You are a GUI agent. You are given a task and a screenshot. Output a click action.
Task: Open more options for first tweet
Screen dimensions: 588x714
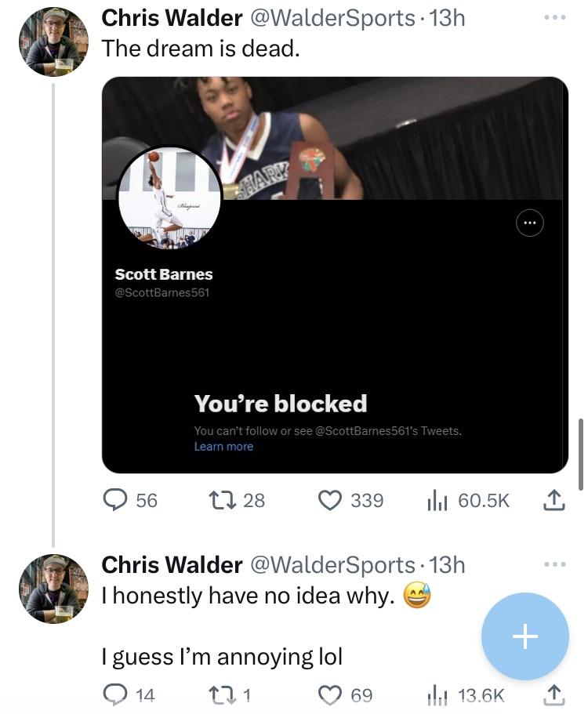(x=554, y=17)
